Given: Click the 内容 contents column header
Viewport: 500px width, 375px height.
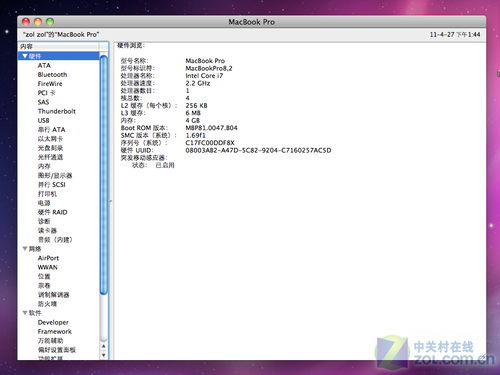Looking at the screenshot, I should 59,46.
